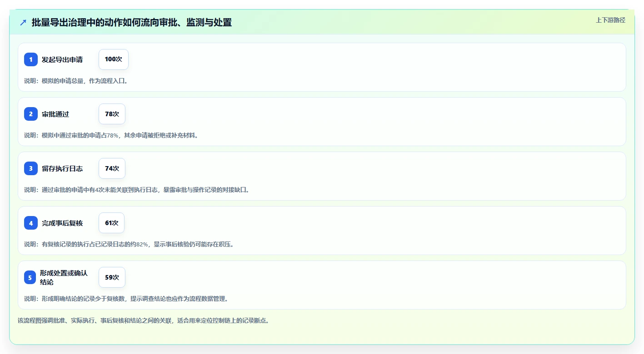This screenshot has width=644, height=354.
Task: Click the 78次 value chip
Action: point(112,114)
